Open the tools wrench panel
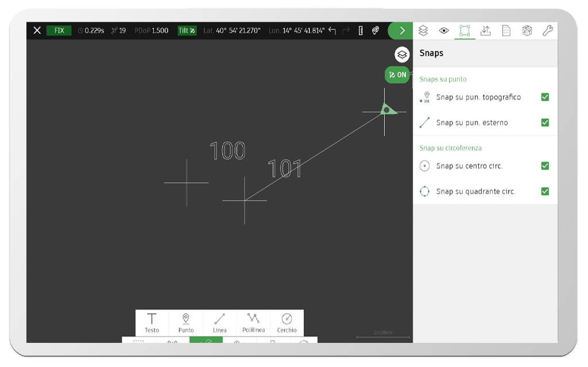588x367 pixels. click(x=547, y=30)
